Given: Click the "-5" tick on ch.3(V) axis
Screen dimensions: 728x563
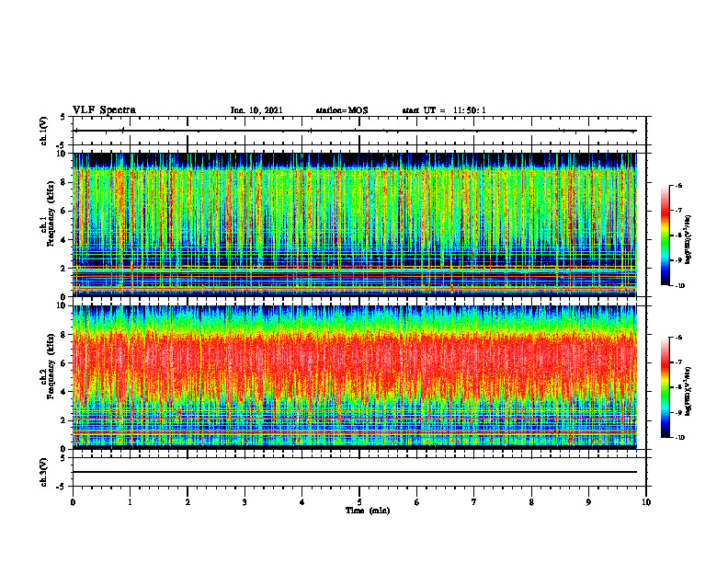Looking at the screenshot, I should pyautogui.click(x=62, y=487).
